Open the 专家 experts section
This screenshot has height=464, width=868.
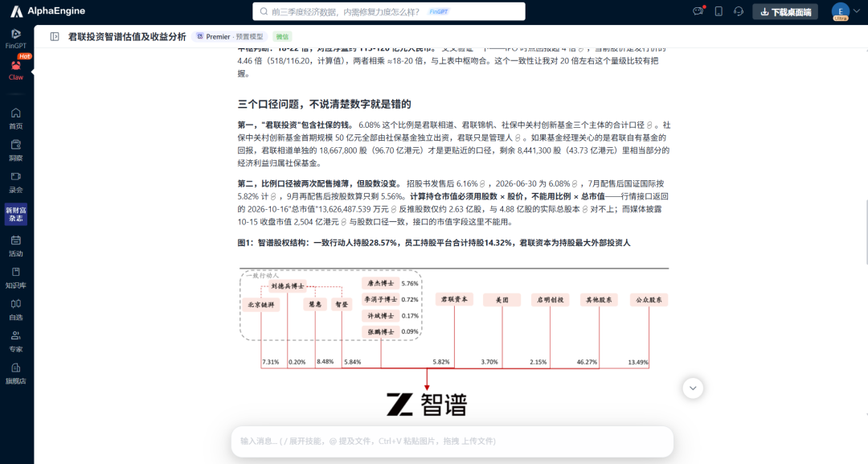15,342
